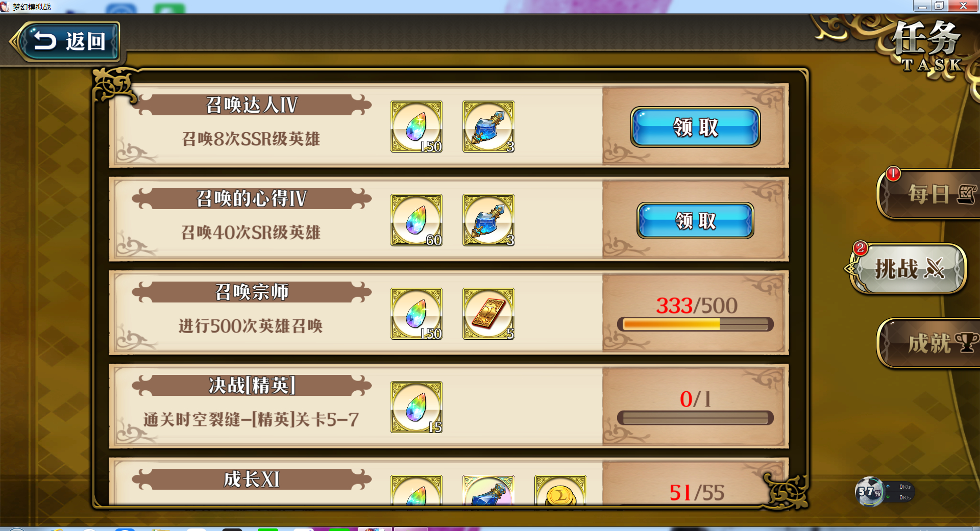
Task: Tap the blue potion reward in 召唤达人IV
Action: click(x=488, y=127)
